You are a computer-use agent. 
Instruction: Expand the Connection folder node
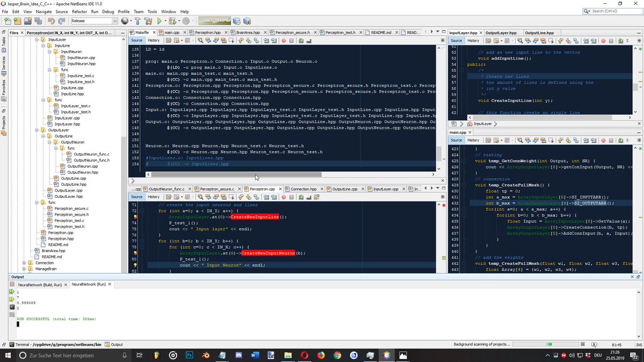tap(25, 263)
